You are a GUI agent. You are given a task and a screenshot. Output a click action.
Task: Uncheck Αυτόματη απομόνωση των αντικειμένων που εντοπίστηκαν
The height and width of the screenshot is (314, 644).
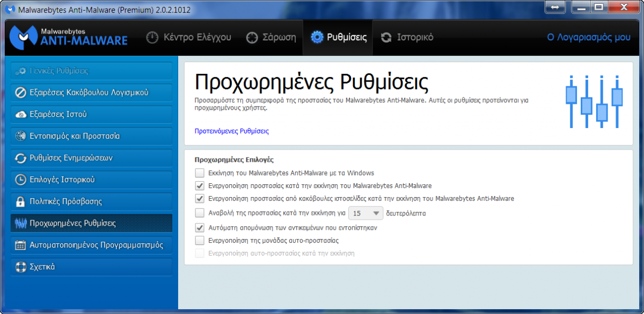point(200,228)
